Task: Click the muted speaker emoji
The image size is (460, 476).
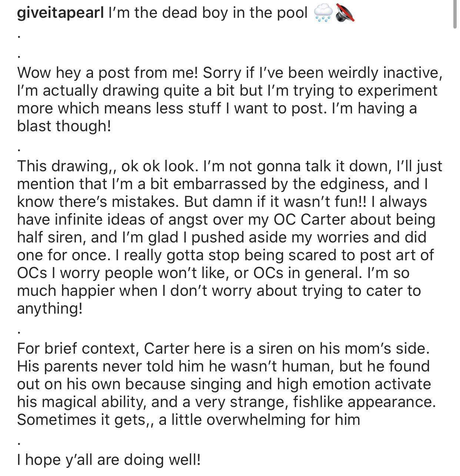Action: pos(344,14)
